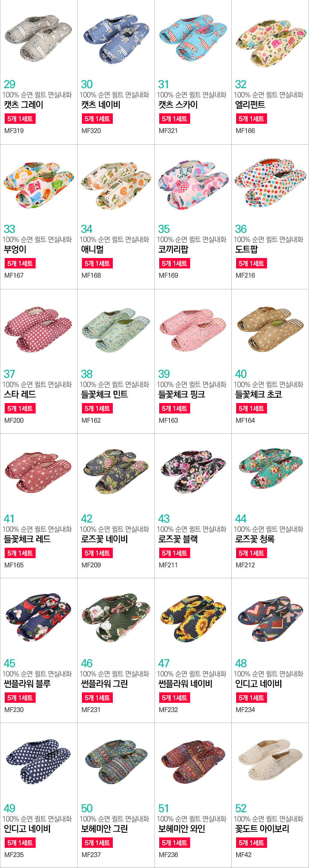The image size is (309, 868).
Task: Click 5개 1세트 badge under 로즈꽃 청록
Action: [x=251, y=553]
